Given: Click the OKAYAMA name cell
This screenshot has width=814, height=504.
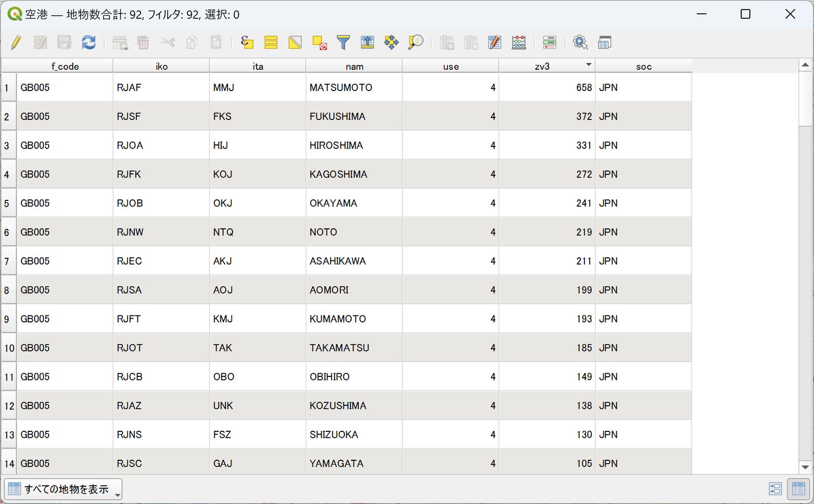Looking at the screenshot, I should click(x=354, y=203).
